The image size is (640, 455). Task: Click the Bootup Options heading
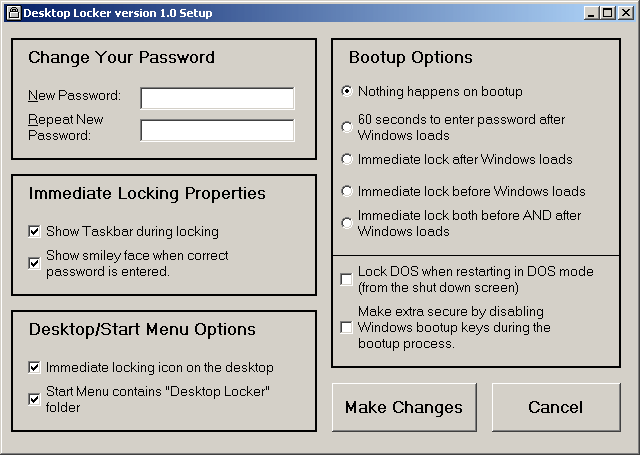411,58
